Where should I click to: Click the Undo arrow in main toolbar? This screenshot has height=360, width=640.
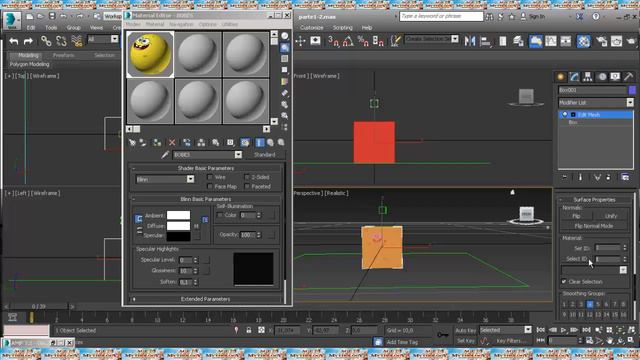click(14, 41)
